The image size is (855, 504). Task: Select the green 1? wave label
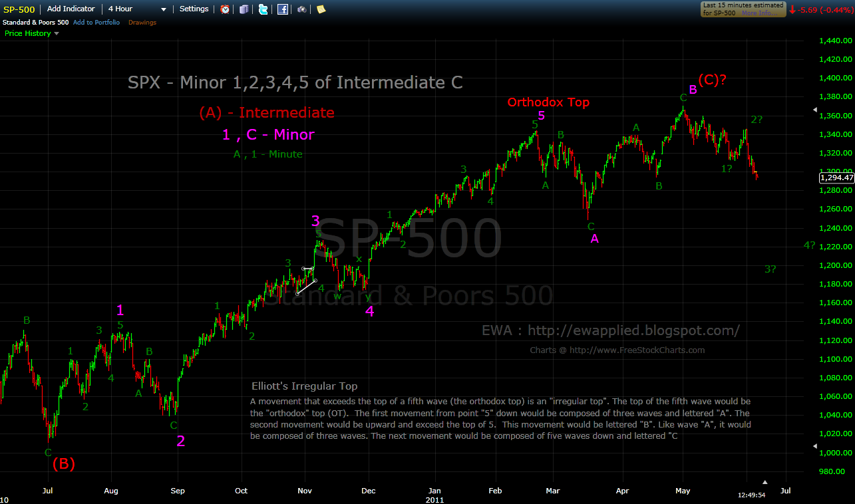click(x=727, y=169)
